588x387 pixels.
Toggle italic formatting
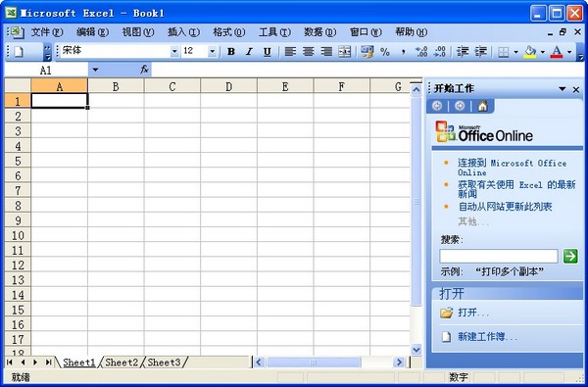249,52
